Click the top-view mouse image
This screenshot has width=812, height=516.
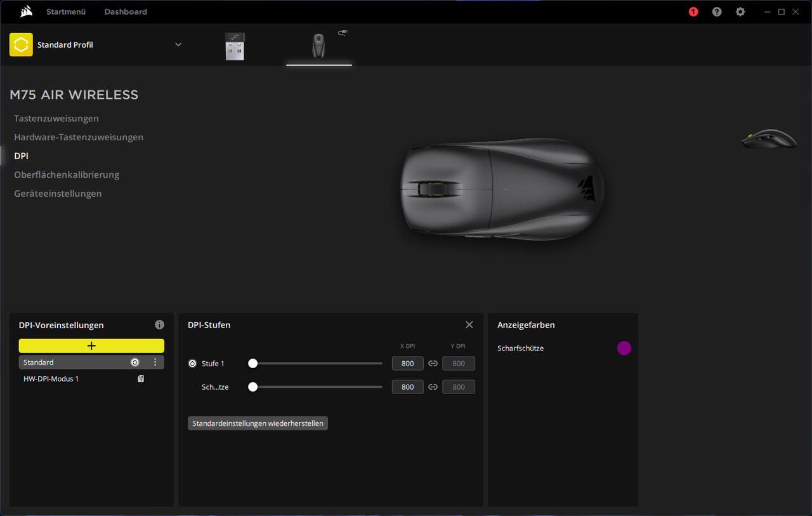tap(502, 189)
